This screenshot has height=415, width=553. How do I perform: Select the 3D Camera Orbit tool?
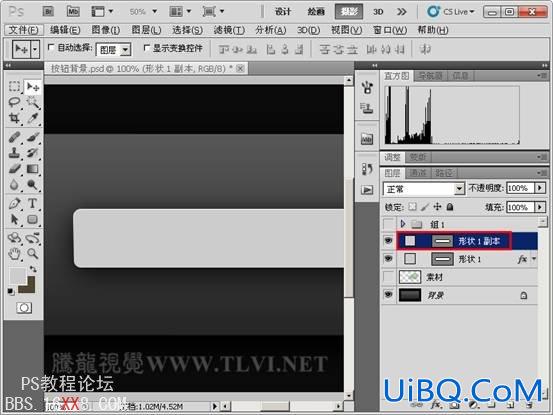pyautogui.click(x=33, y=238)
